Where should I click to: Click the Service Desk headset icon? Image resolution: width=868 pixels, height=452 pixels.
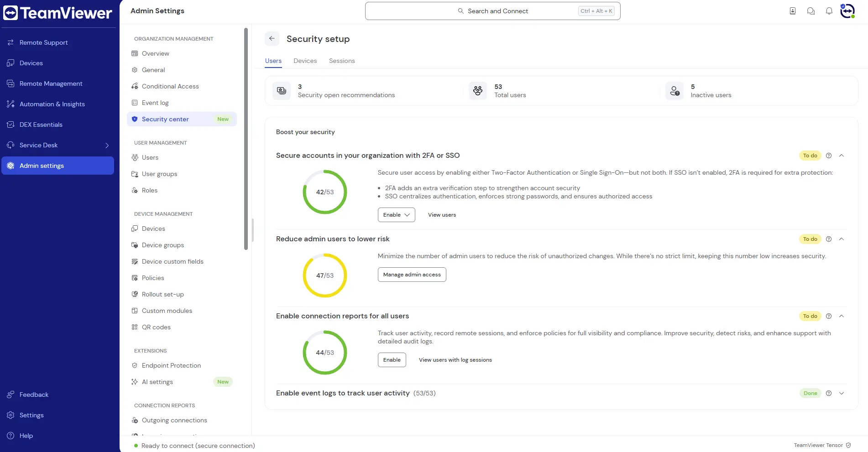click(x=10, y=145)
